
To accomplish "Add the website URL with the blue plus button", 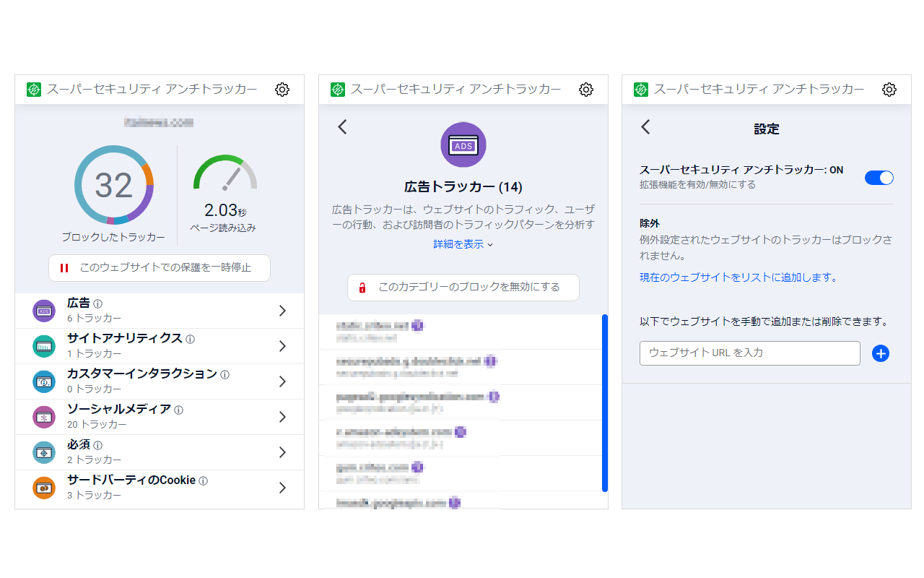I will (881, 353).
